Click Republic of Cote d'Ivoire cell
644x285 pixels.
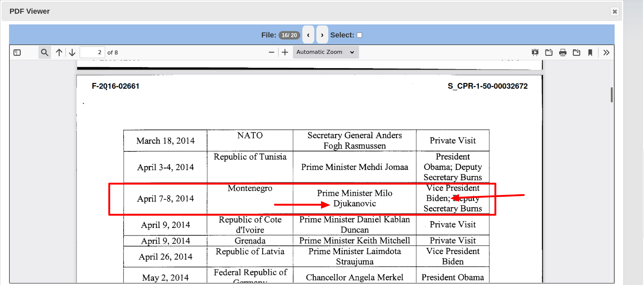[250, 225]
